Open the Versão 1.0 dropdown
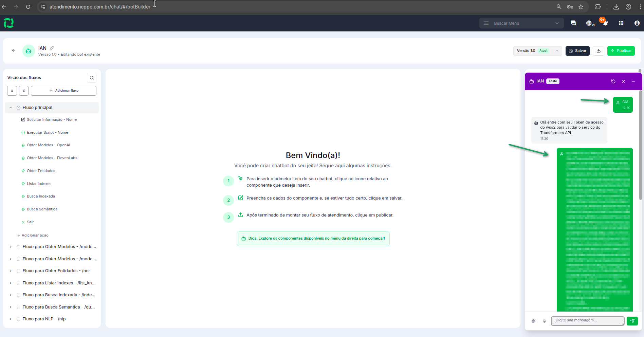644x337 pixels. pos(537,51)
